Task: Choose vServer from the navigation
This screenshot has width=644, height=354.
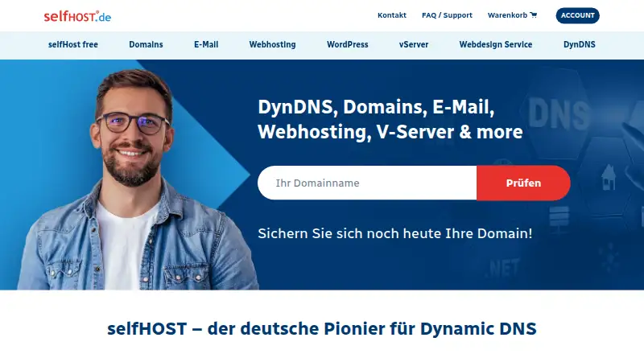Action: point(414,44)
